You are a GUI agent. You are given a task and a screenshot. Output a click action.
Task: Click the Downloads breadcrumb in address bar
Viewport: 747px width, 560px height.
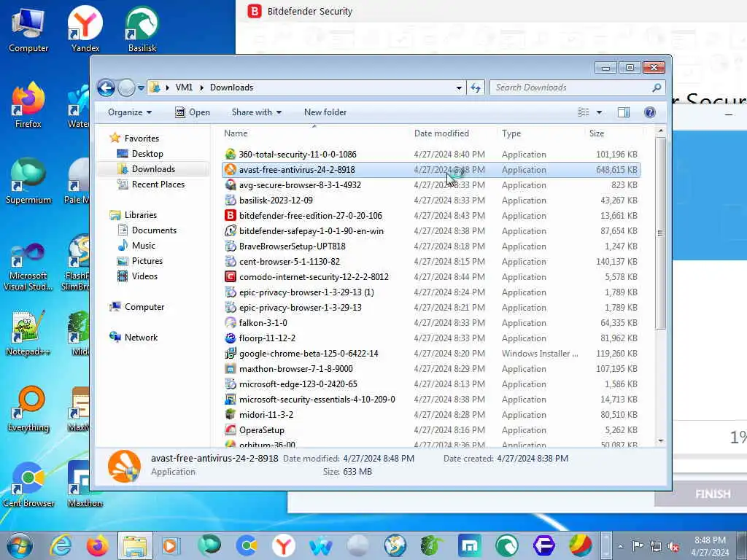(x=231, y=87)
